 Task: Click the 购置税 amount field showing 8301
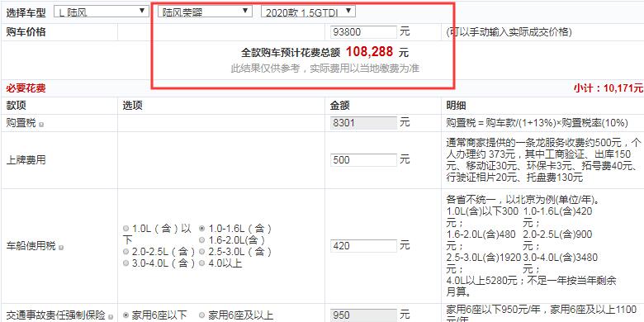[x=363, y=122]
